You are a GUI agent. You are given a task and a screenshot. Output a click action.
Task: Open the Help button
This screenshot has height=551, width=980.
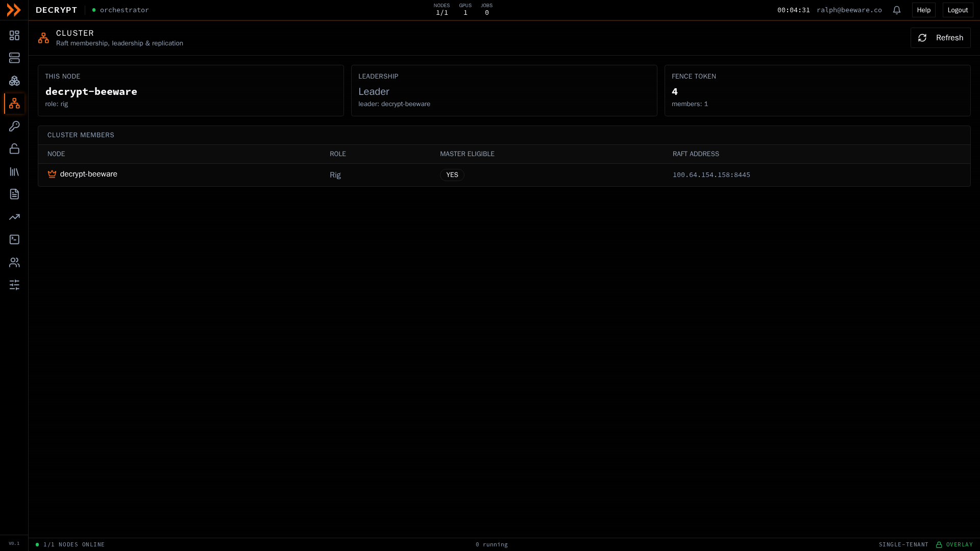pyautogui.click(x=923, y=10)
